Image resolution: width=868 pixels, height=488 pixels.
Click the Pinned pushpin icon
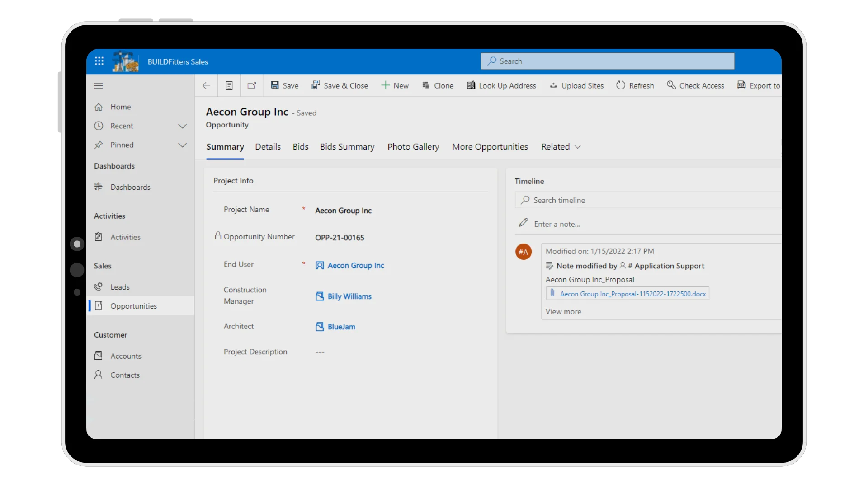(x=99, y=145)
